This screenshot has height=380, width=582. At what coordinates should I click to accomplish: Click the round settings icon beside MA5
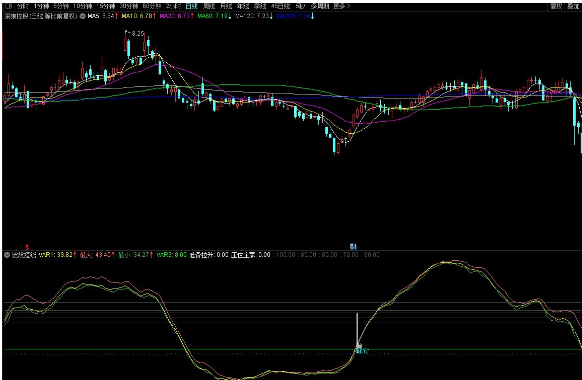[82, 16]
